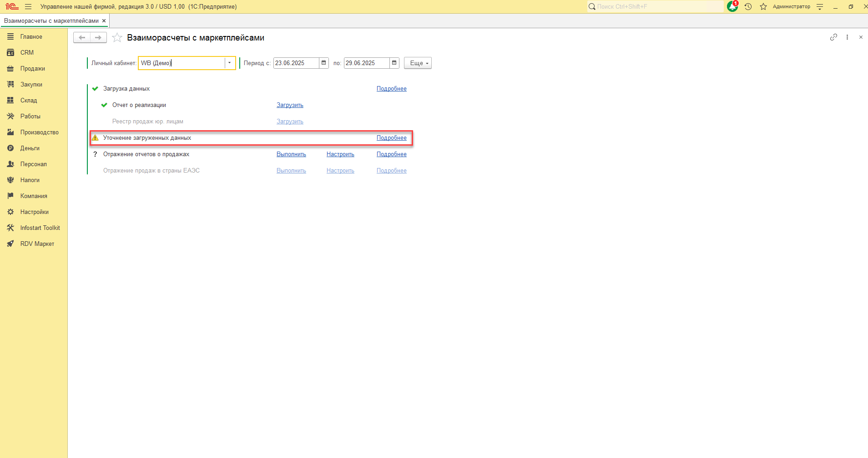This screenshot has height=458, width=868.
Task: Click Настроить for Отражение отчетов о продажах
Action: click(x=340, y=154)
